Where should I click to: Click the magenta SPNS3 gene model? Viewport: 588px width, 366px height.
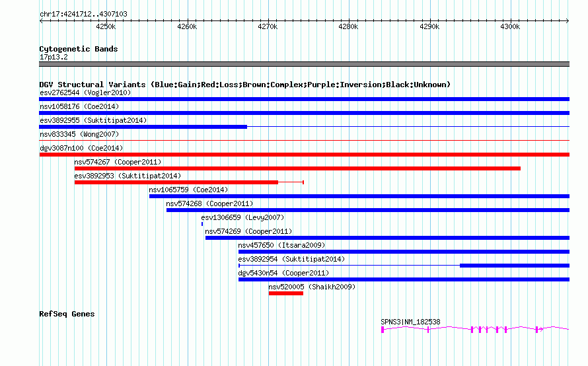pos(475,330)
